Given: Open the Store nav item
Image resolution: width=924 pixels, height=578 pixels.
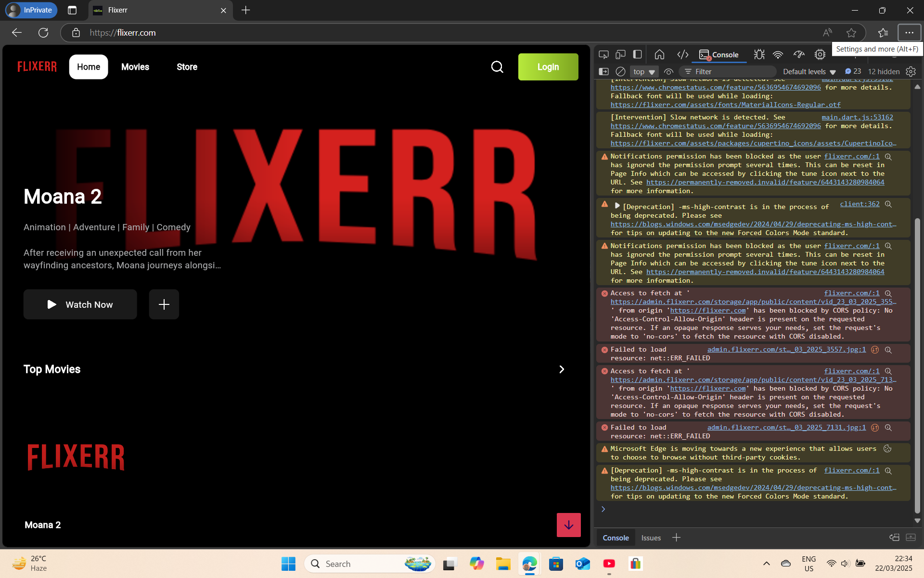Looking at the screenshot, I should 187,67.
